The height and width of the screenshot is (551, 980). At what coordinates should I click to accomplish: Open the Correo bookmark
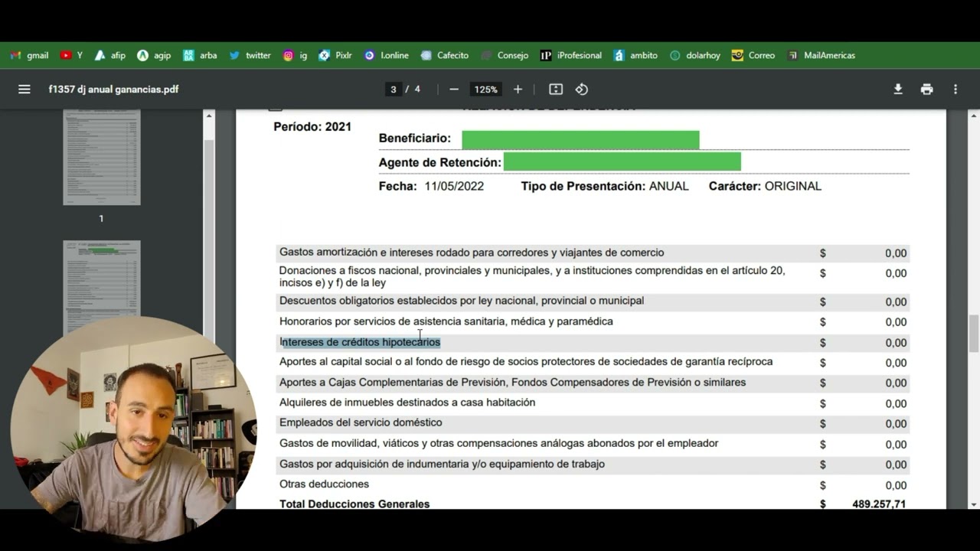point(753,55)
